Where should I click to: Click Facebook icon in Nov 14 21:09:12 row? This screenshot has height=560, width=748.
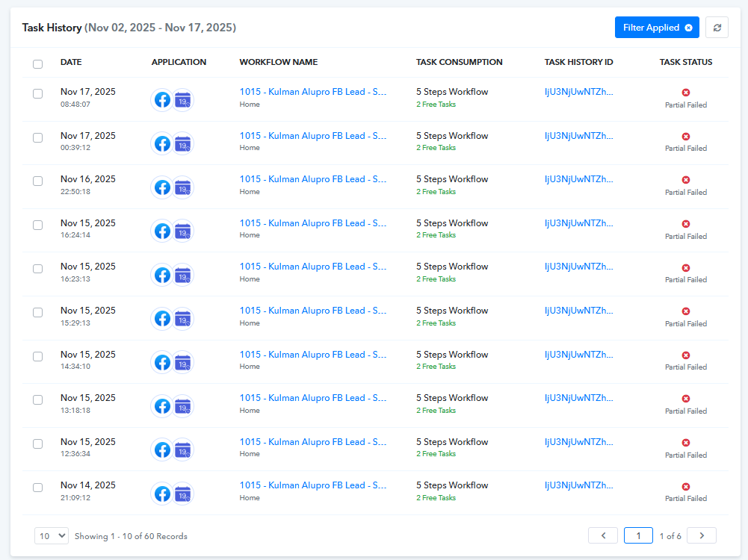(x=162, y=494)
